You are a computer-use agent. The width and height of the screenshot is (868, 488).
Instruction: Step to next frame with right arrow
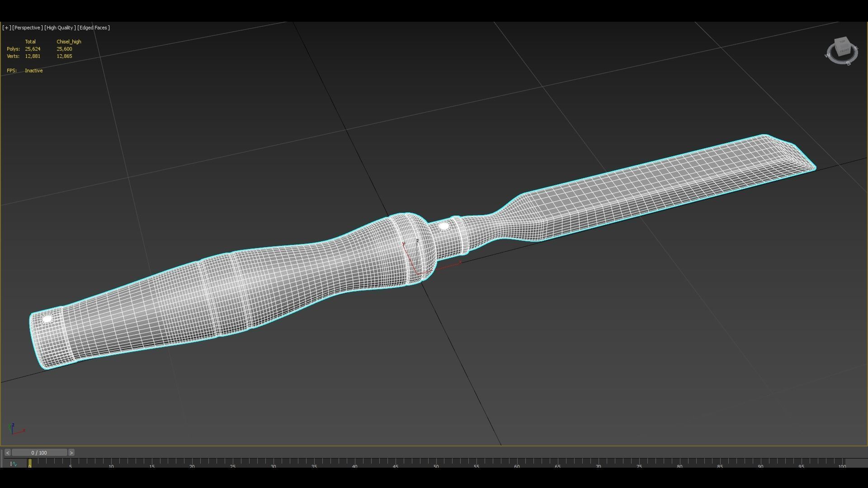click(x=71, y=453)
